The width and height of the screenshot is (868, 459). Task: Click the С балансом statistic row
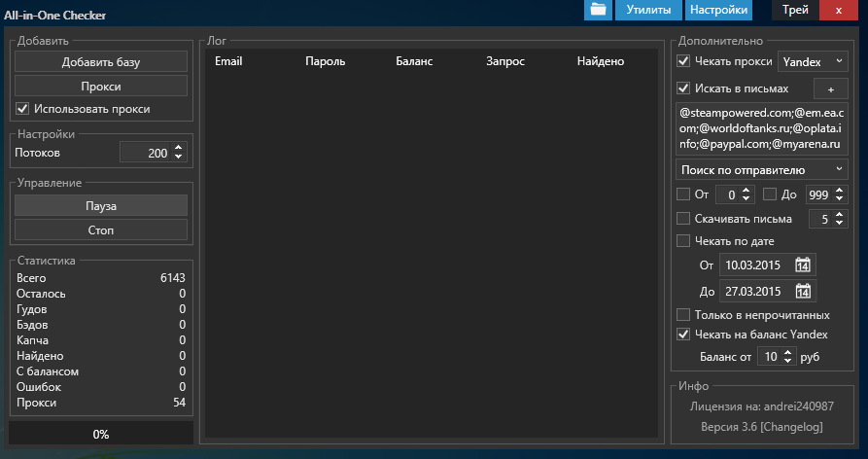[101, 371]
